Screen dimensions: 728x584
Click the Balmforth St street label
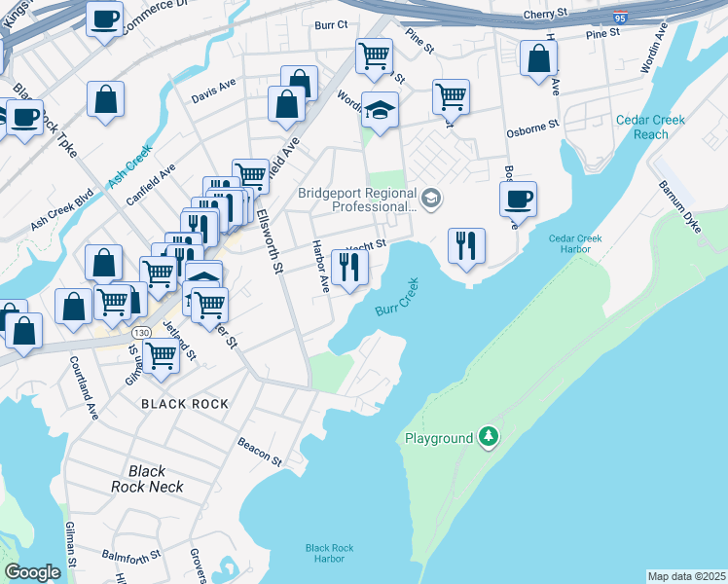(x=131, y=557)
